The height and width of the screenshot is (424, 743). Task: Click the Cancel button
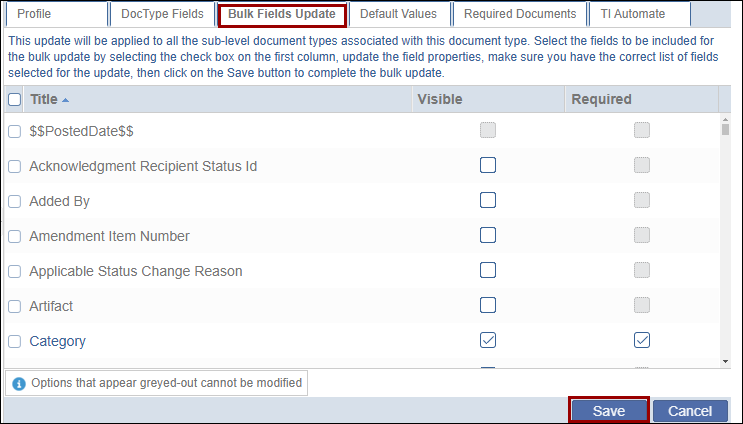[690, 411]
